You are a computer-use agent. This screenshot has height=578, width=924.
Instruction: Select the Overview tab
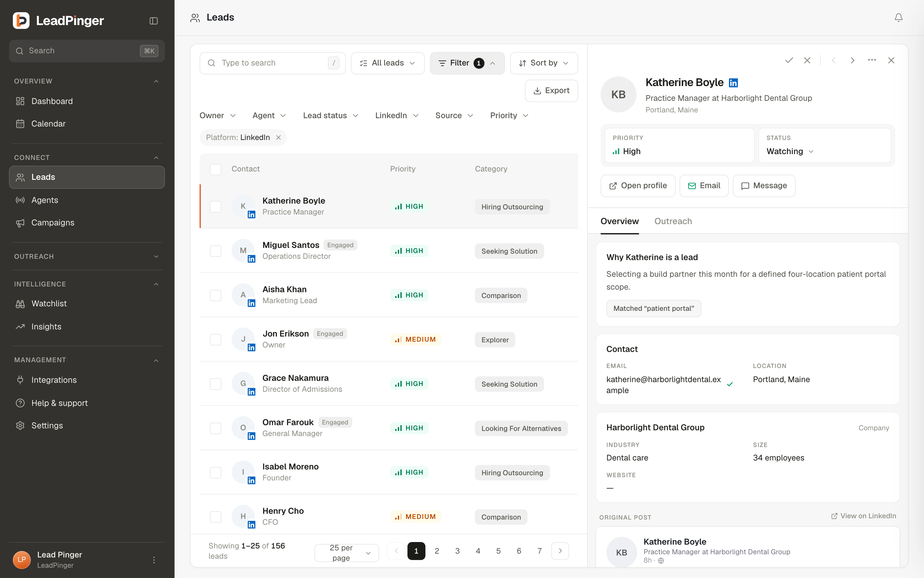coord(619,221)
